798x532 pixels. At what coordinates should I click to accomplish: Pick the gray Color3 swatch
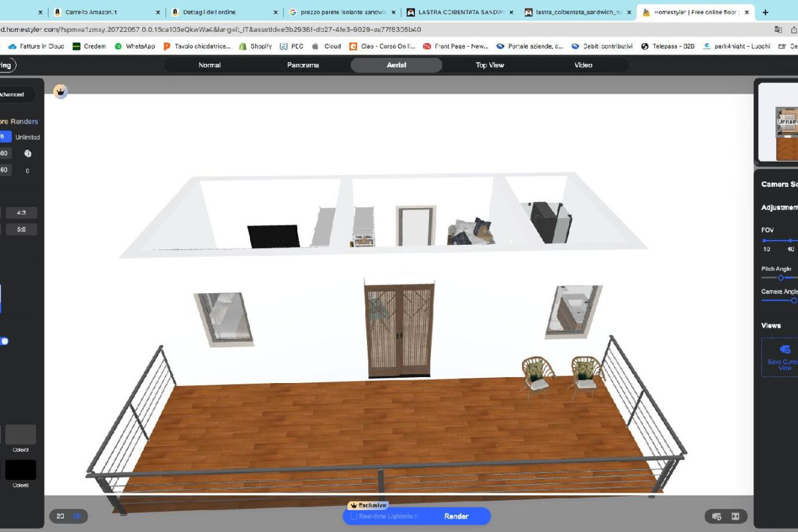coord(21,434)
